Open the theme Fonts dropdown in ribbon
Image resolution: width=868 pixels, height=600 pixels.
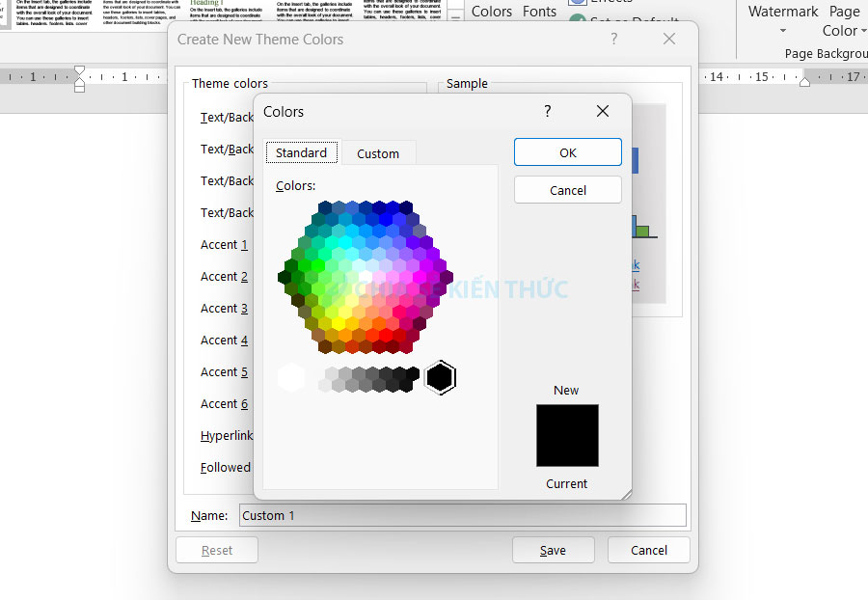(x=539, y=12)
